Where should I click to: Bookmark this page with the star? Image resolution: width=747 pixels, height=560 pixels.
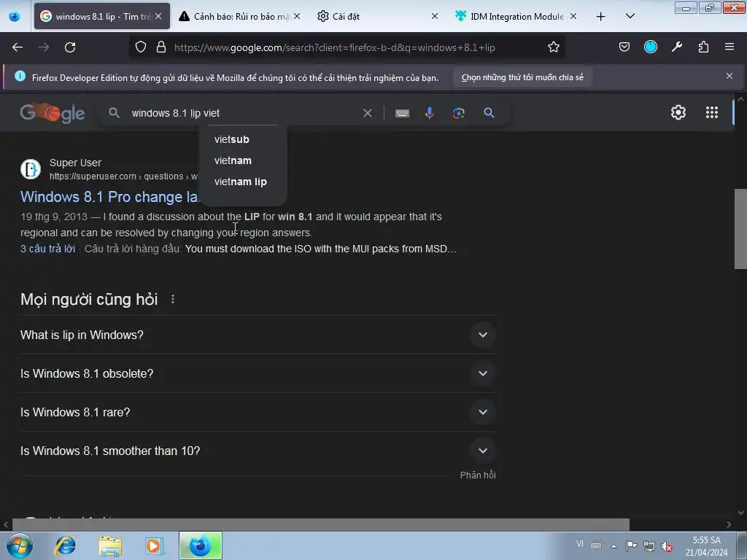tap(553, 47)
